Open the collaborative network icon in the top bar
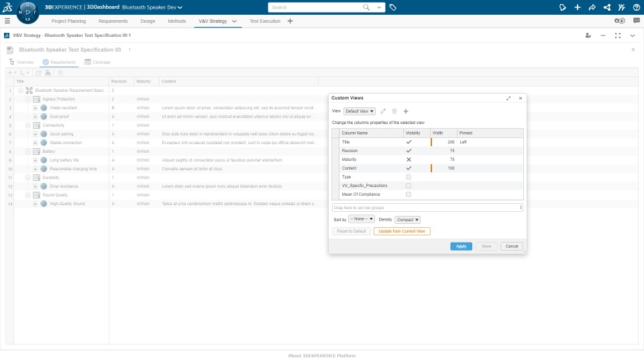The width and height of the screenshot is (644, 362). (x=607, y=7)
